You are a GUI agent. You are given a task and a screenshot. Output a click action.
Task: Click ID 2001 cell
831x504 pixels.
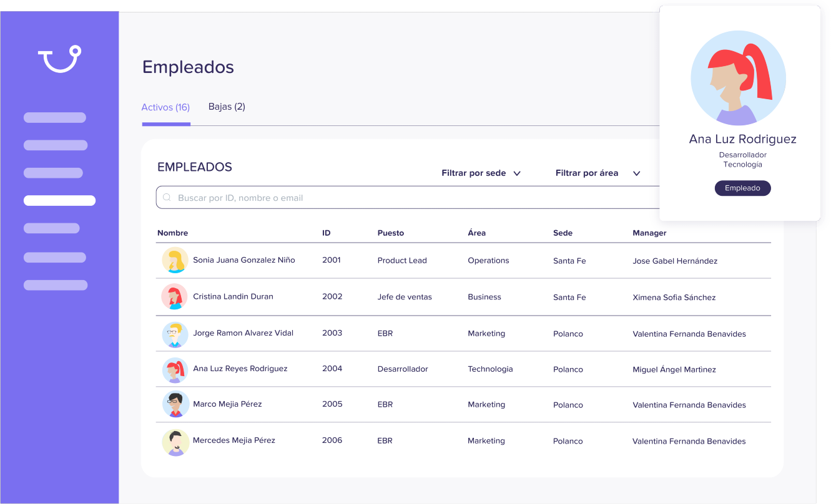click(x=332, y=260)
